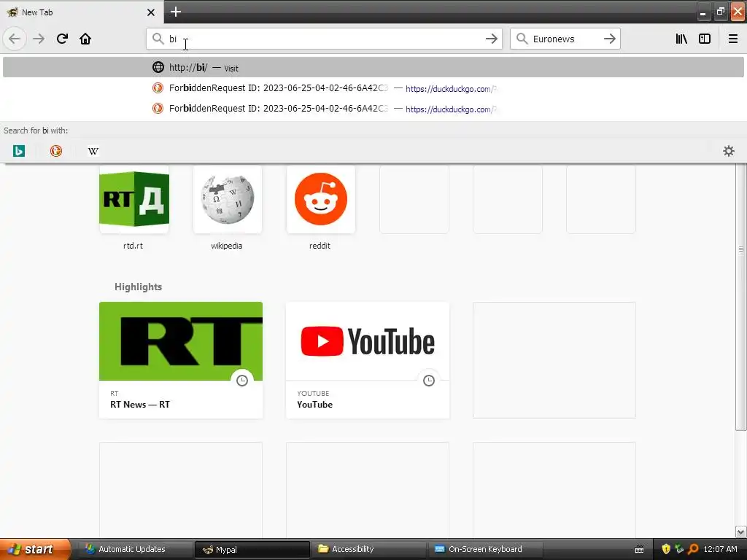Click the search arrow in the Euronews box

coord(609,39)
